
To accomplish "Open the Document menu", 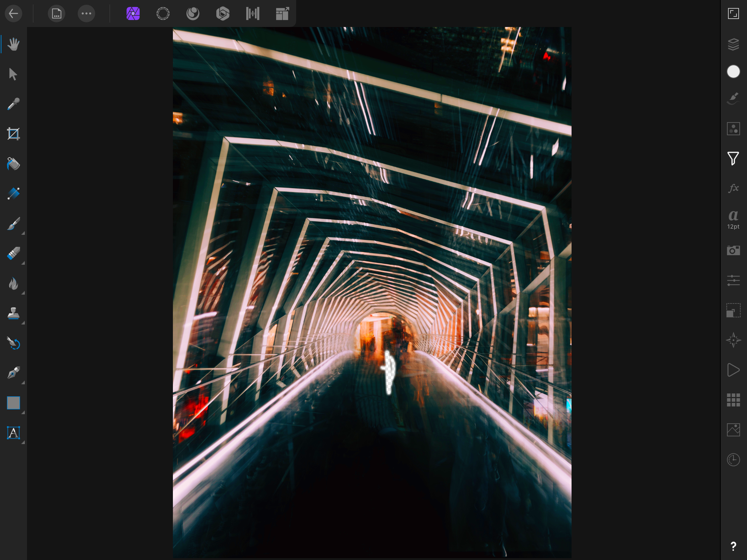I will [x=57, y=14].
